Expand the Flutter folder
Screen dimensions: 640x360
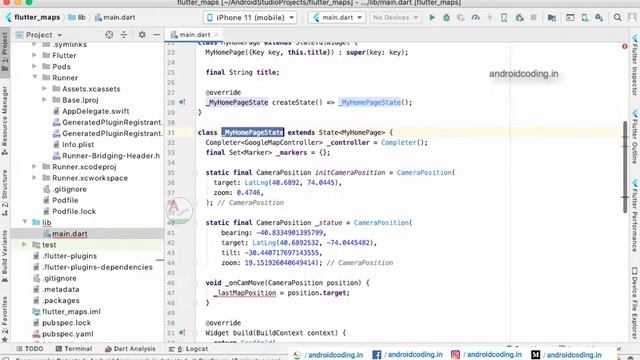tap(35, 55)
